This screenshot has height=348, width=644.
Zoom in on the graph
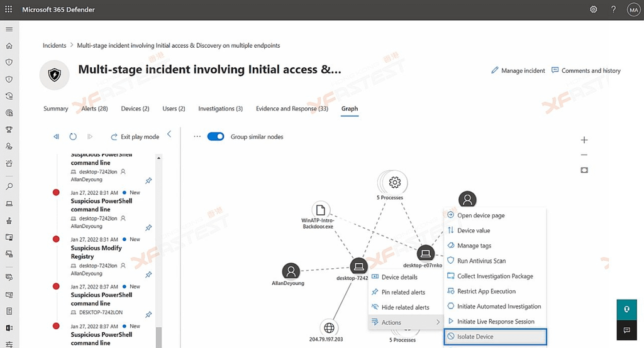click(x=584, y=140)
